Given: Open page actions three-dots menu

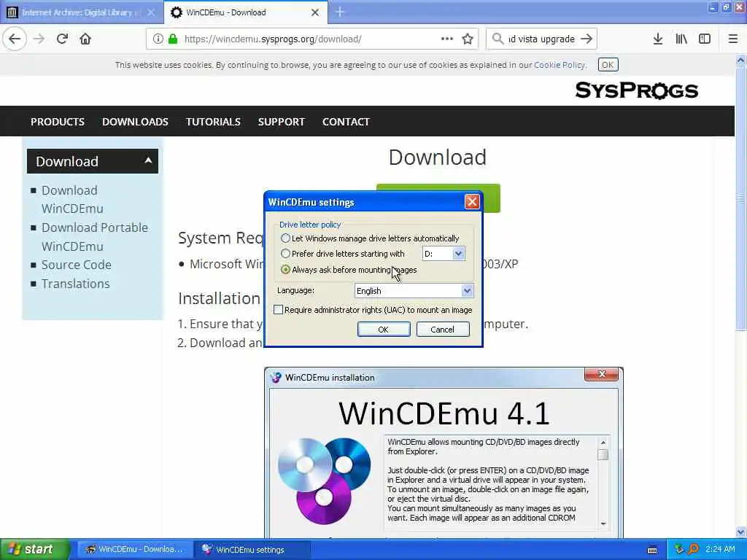Looking at the screenshot, I should pos(447,39).
